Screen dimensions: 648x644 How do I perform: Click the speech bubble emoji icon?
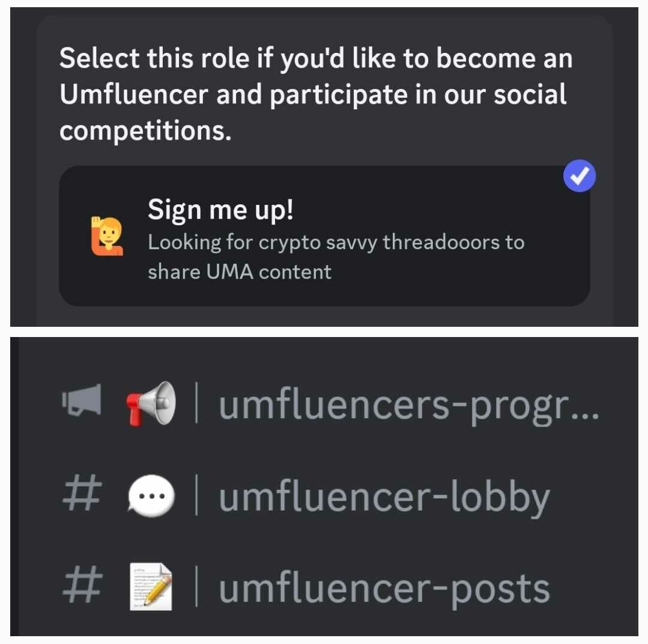[x=151, y=496]
